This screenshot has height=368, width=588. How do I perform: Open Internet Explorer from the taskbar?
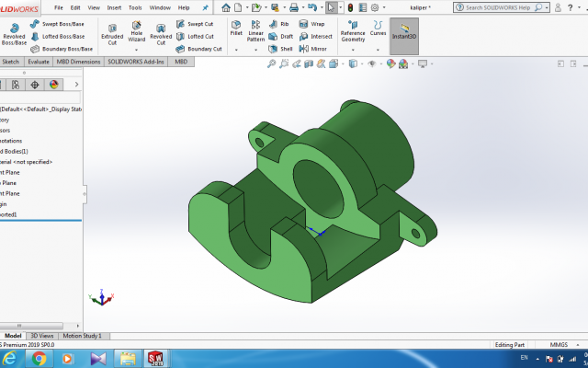pyautogui.click(x=10, y=359)
